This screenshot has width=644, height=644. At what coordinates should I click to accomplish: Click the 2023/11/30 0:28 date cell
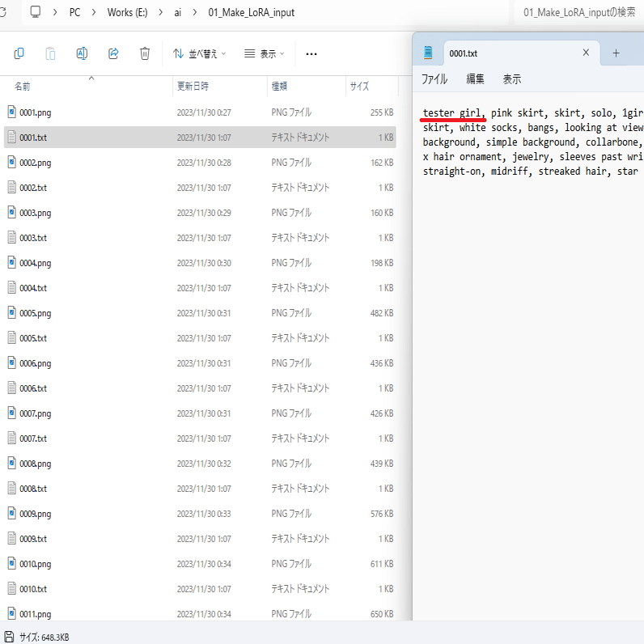click(204, 163)
